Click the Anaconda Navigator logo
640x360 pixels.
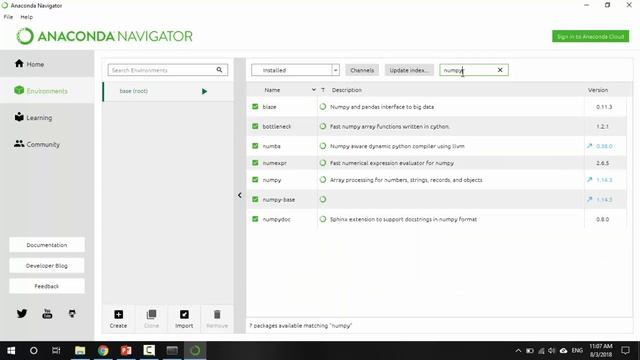[104, 36]
